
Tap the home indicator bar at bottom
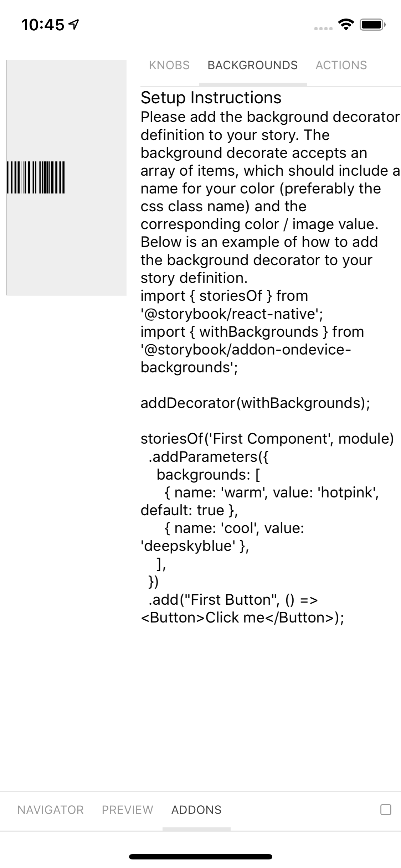click(x=200, y=857)
